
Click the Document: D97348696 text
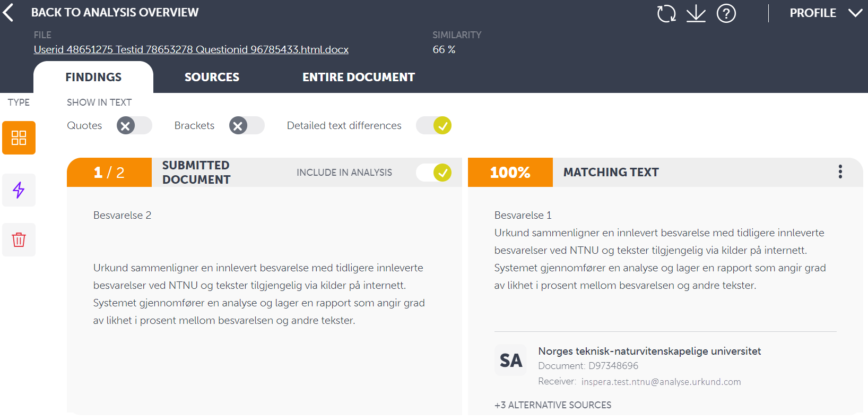click(x=588, y=366)
